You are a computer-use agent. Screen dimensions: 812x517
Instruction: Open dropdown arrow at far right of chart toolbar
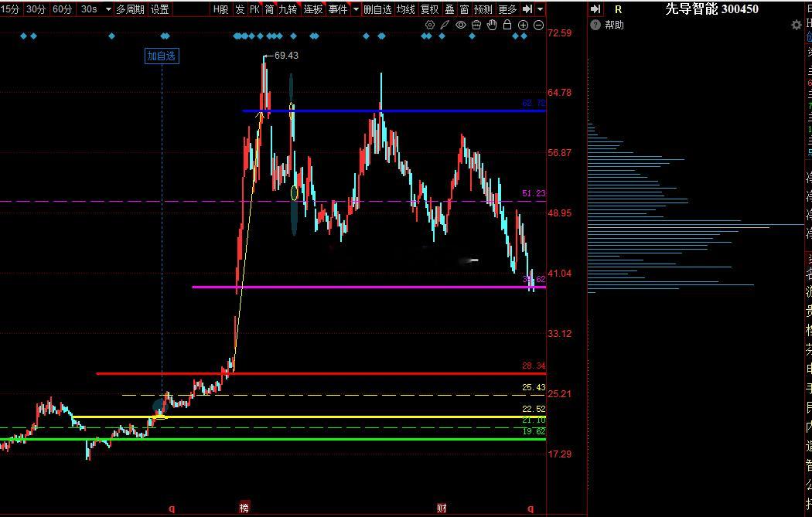click(540, 9)
